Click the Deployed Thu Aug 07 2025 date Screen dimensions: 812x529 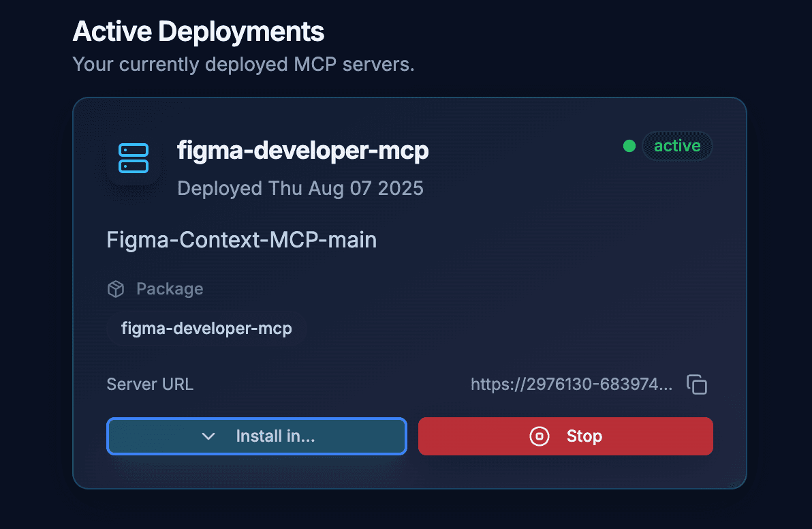(x=300, y=189)
